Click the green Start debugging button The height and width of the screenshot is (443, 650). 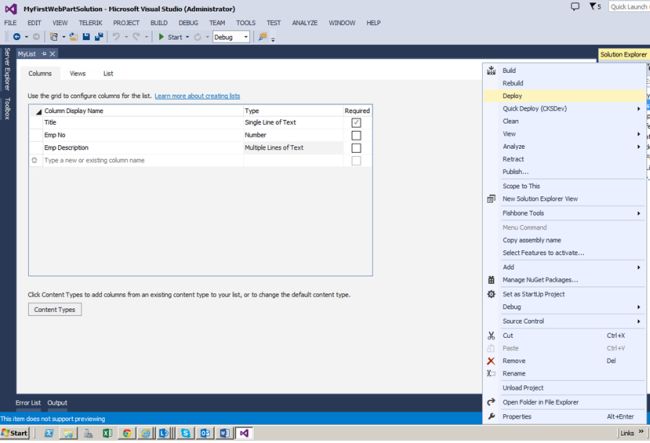[x=170, y=37]
